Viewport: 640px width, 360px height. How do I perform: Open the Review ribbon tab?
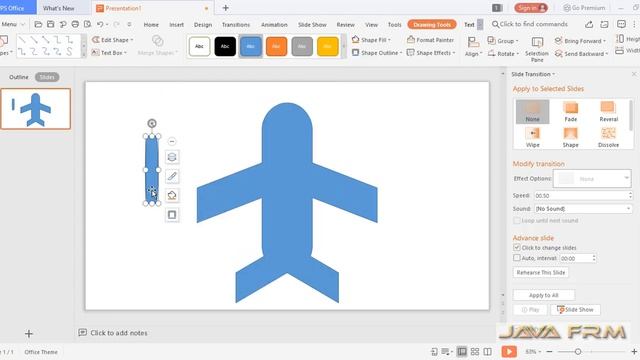pyautogui.click(x=345, y=24)
